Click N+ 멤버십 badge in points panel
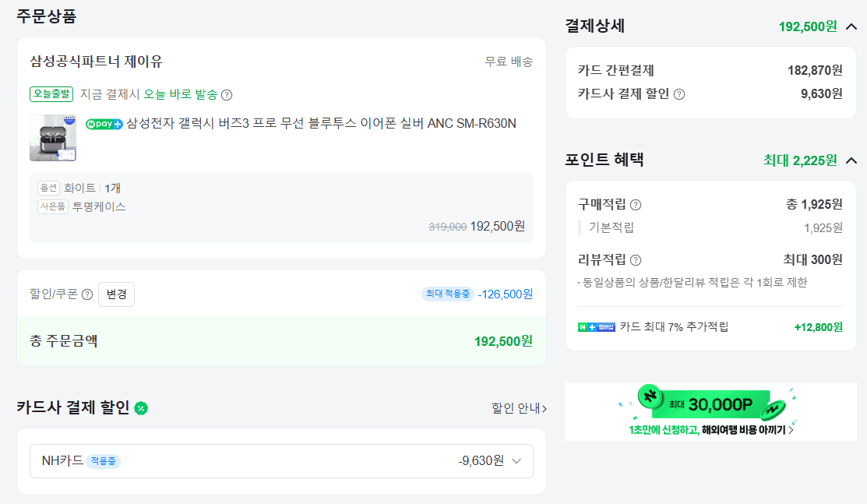Viewport: 867px width, 504px height. (596, 327)
